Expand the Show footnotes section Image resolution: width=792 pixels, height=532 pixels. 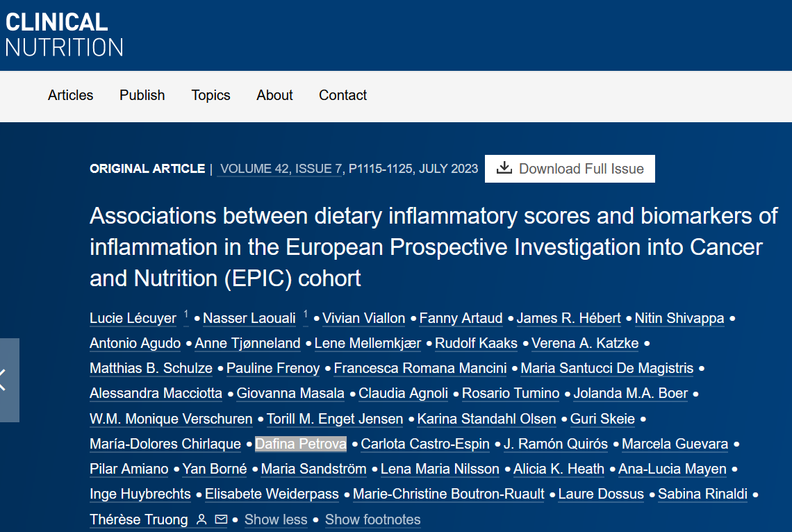[x=372, y=519]
